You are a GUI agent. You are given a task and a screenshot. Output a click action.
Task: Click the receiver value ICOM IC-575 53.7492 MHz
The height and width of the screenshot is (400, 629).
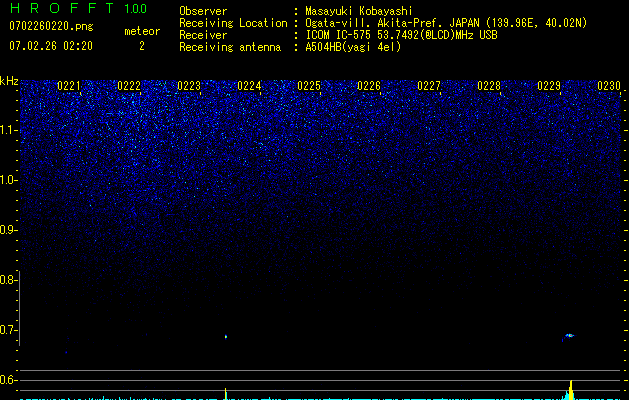coord(401,35)
